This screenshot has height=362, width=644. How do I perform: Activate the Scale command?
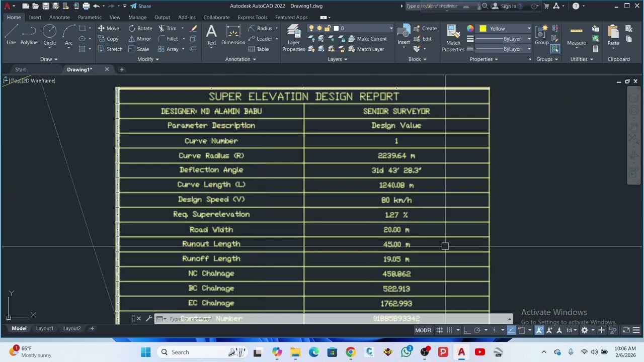[x=138, y=49]
